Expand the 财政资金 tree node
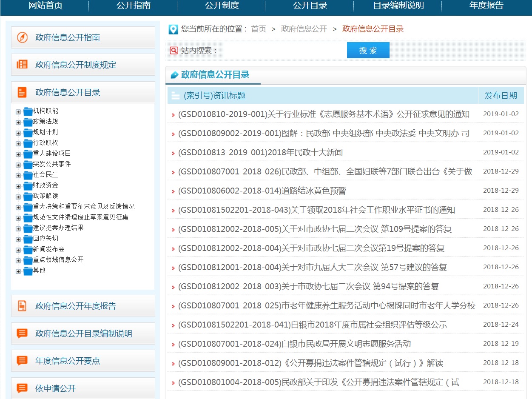Image resolution: width=532 pixels, height=399 pixels. (18, 186)
